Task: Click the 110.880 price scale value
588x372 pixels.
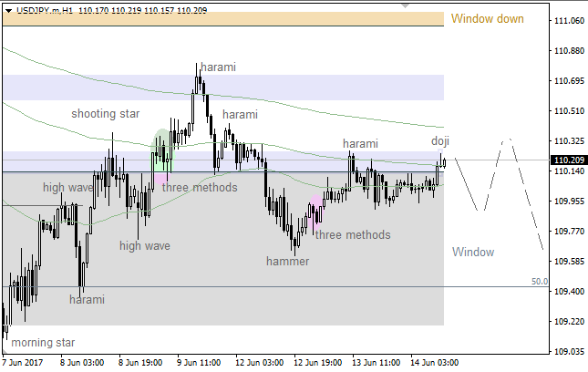Action: (569, 51)
